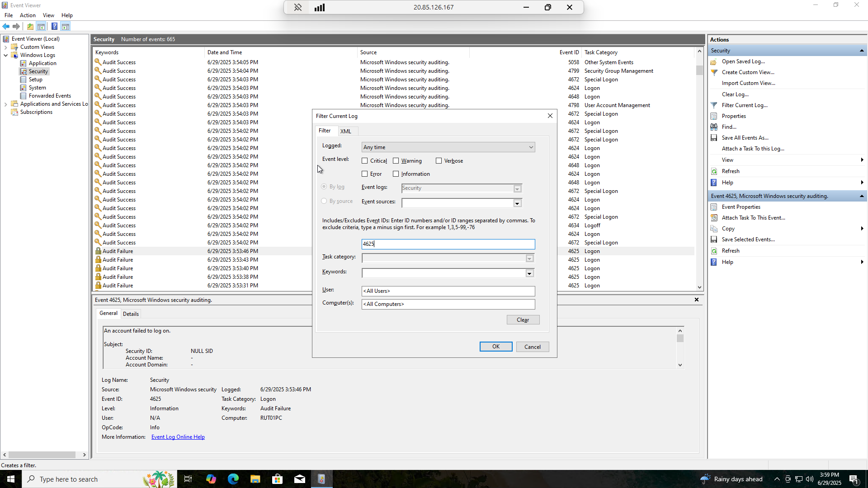
Task: Collapse Windows Logs tree node
Action: tap(5, 55)
